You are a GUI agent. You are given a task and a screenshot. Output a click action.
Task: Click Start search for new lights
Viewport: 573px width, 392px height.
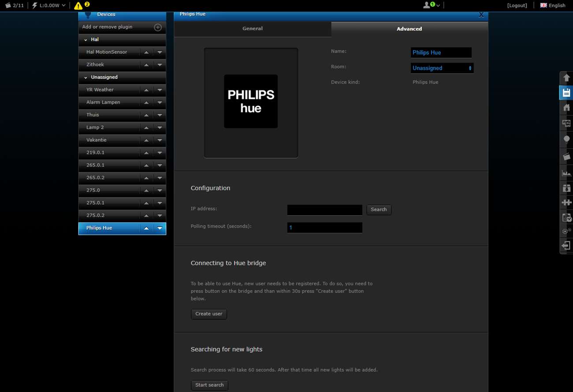(x=209, y=385)
